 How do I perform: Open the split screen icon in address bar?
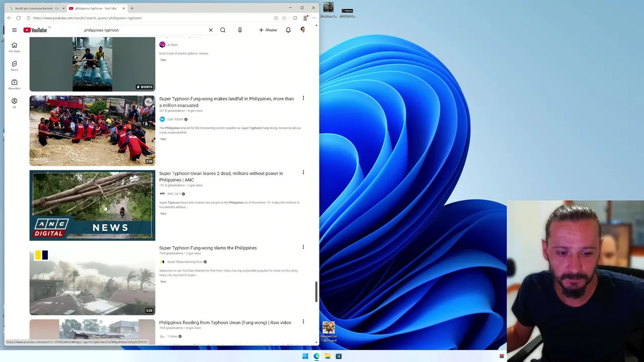[276, 18]
